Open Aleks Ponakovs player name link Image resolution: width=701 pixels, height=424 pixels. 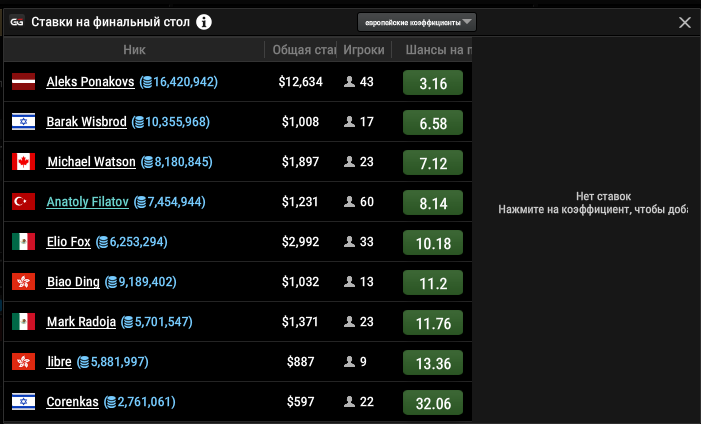pyautogui.click(x=90, y=82)
